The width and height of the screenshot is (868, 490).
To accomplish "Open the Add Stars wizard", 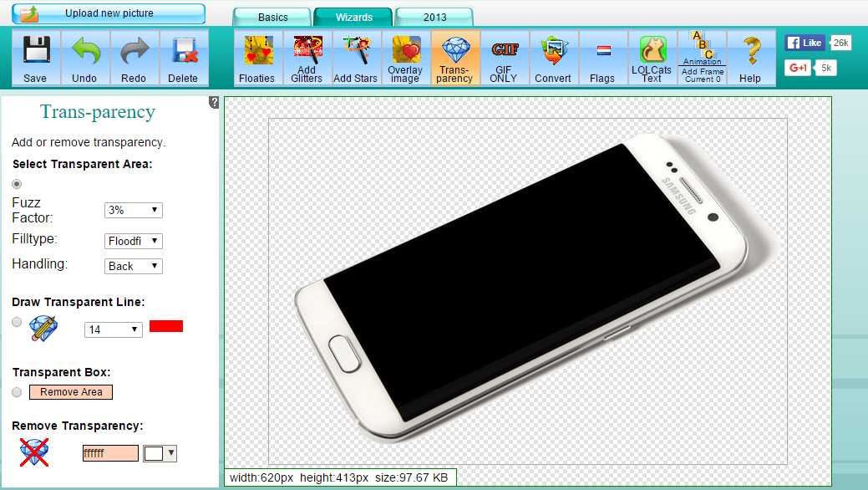I will coord(355,58).
